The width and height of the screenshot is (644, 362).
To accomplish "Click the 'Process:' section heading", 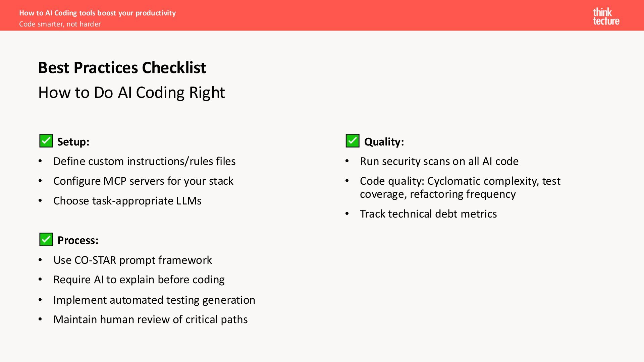I will coord(78,240).
